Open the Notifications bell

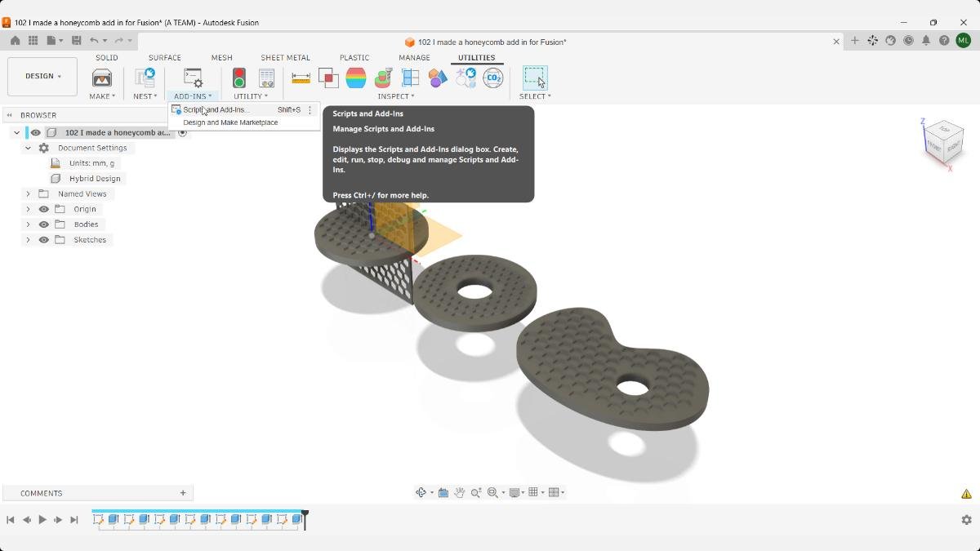click(x=926, y=41)
